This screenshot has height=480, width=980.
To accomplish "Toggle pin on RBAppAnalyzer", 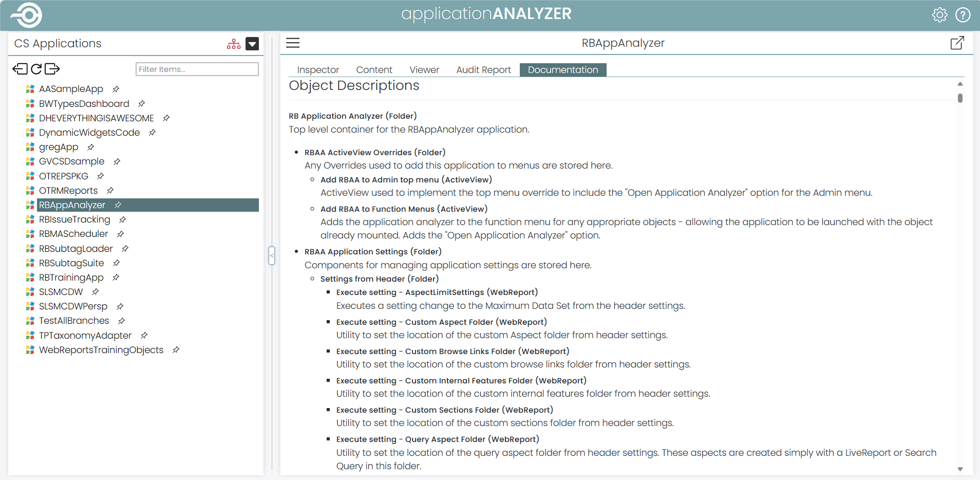I will 118,205.
